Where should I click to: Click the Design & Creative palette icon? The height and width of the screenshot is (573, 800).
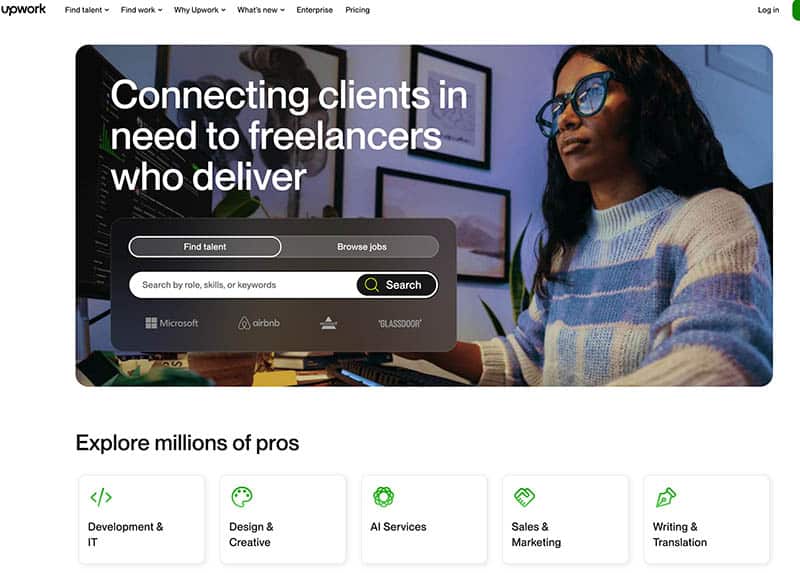coord(242,496)
